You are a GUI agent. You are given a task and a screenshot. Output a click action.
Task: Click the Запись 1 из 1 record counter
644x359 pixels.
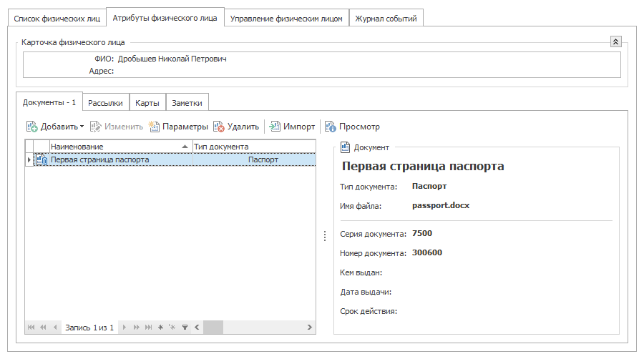pos(89,328)
